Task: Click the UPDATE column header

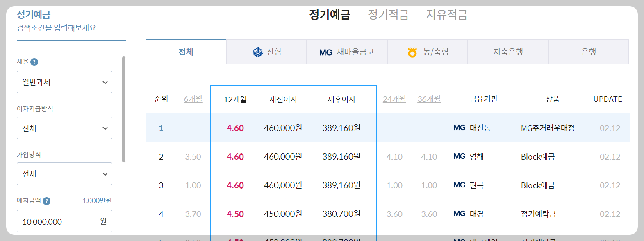Action: point(608,99)
